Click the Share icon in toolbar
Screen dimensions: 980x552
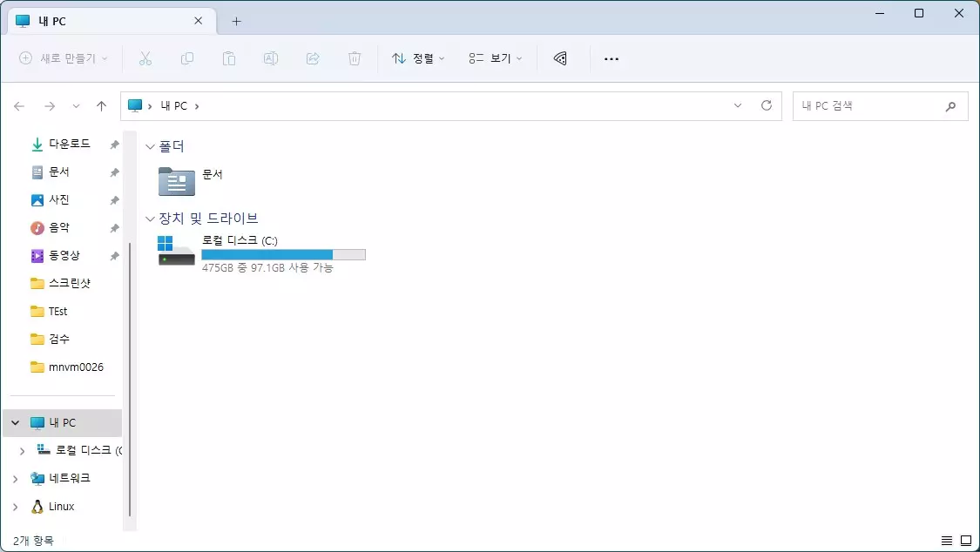tap(313, 58)
